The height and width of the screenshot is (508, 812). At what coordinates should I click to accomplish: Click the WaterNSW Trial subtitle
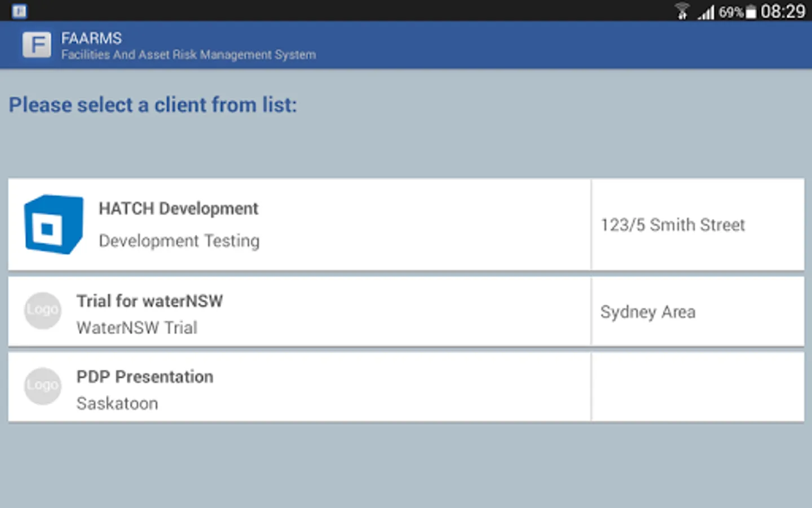tap(137, 328)
